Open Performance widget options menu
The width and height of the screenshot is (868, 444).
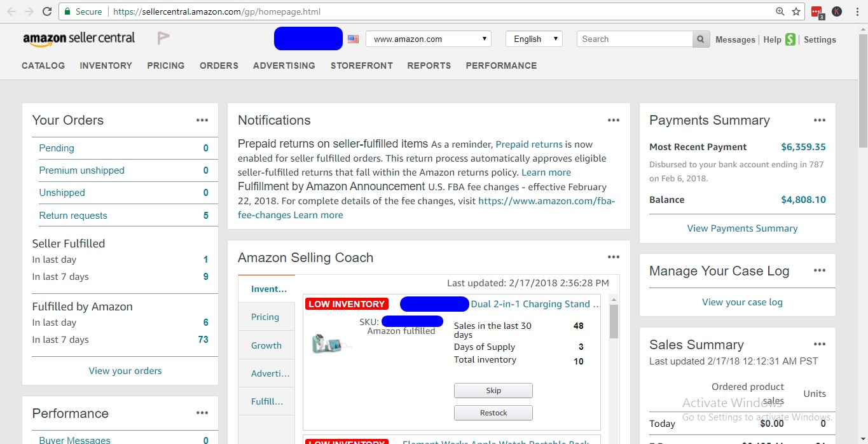click(x=202, y=413)
